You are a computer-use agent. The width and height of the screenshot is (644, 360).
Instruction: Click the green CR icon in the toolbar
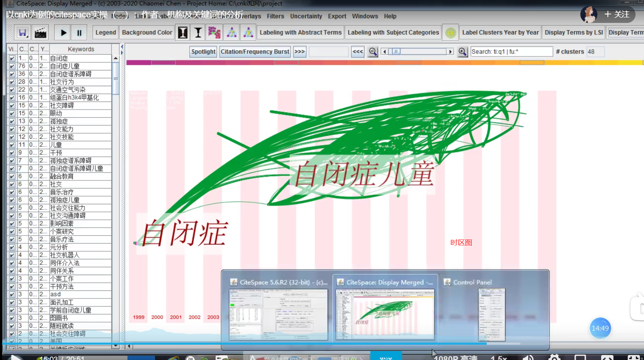450,32
